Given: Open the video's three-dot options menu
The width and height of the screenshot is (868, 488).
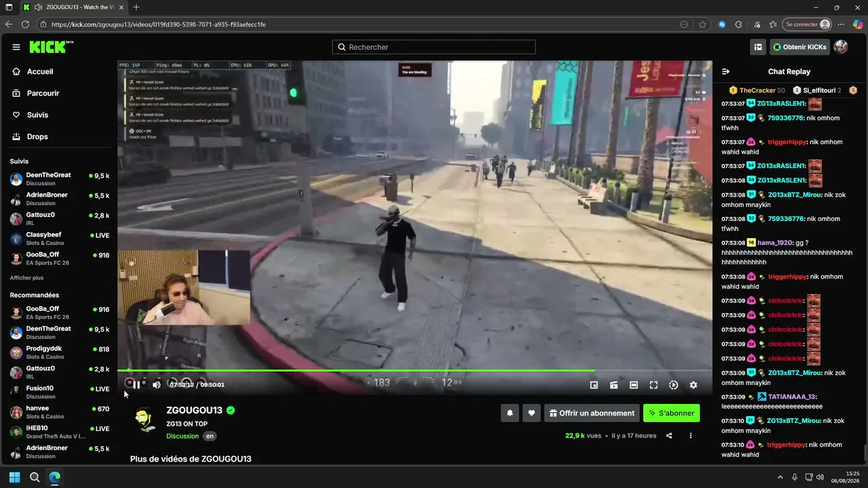Looking at the screenshot, I should coord(690,436).
